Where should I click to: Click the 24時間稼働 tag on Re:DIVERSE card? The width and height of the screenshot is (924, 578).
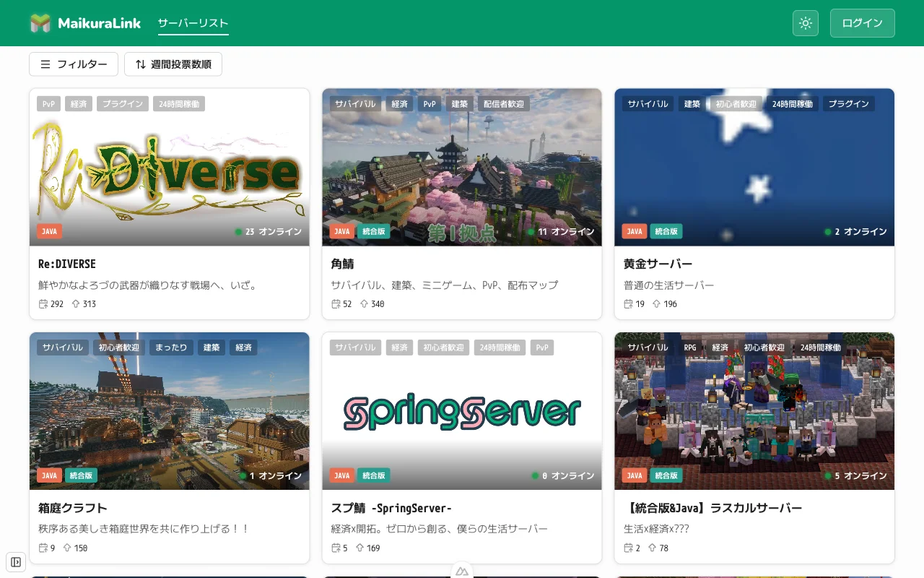pyautogui.click(x=179, y=104)
